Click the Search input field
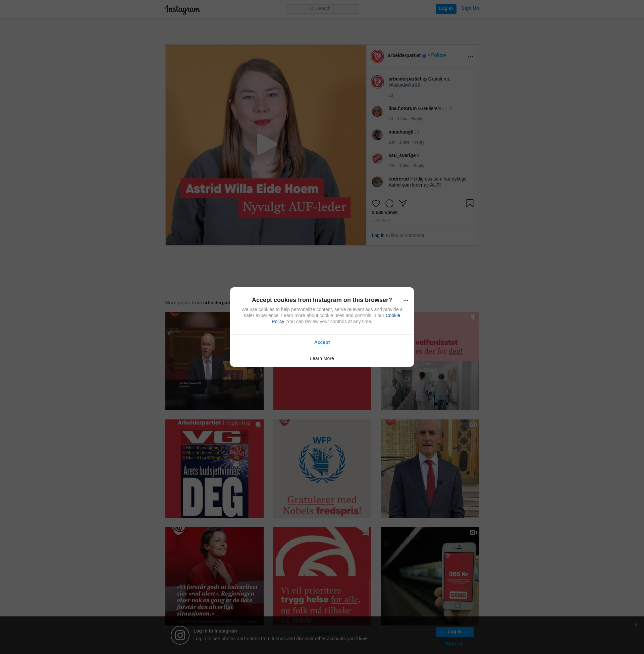The height and width of the screenshot is (654, 644). coord(322,9)
